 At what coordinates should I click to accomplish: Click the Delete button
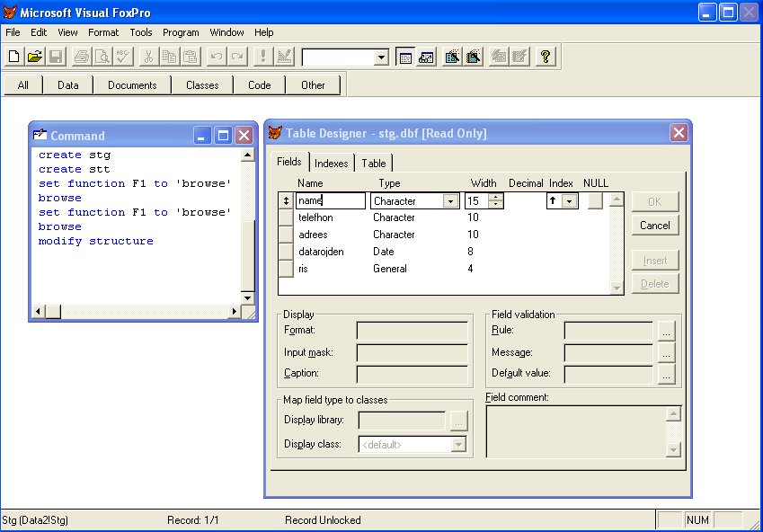655,284
